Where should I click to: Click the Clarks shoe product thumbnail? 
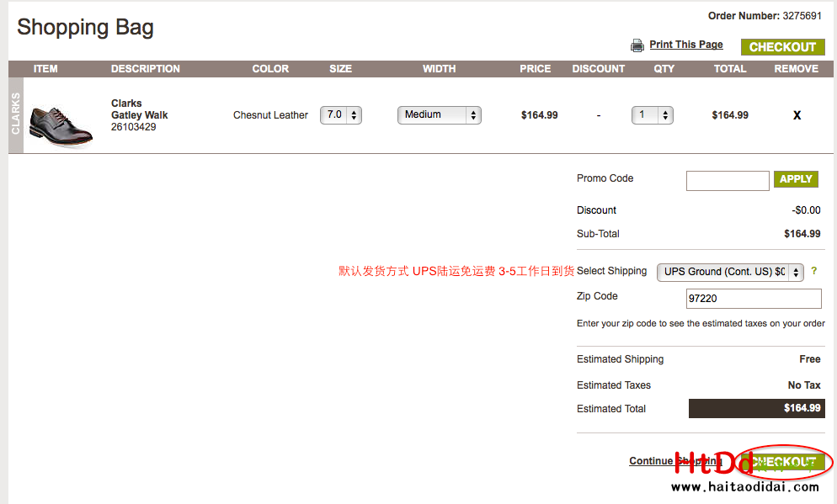pos(61,125)
